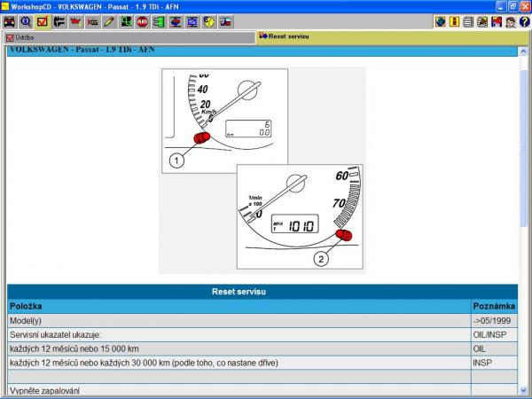Open the person with magnifier user icon
This screenshot has height=399, width=532.
pyautogui.click(x=510, y=21)
